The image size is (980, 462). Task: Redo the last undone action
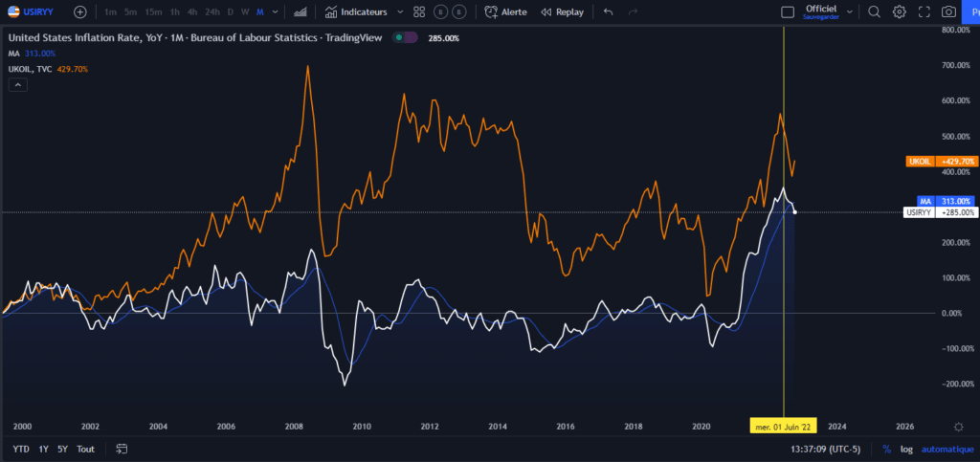(x=634, y=11)
